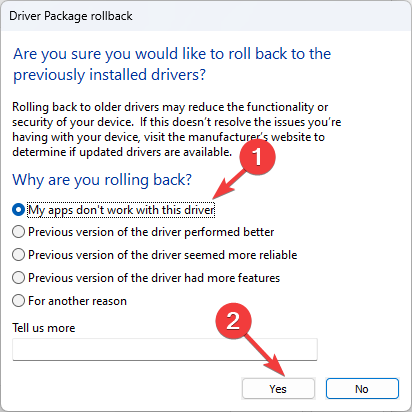Select the "My apps don't work with this driver" radio circle

(18, 210)
